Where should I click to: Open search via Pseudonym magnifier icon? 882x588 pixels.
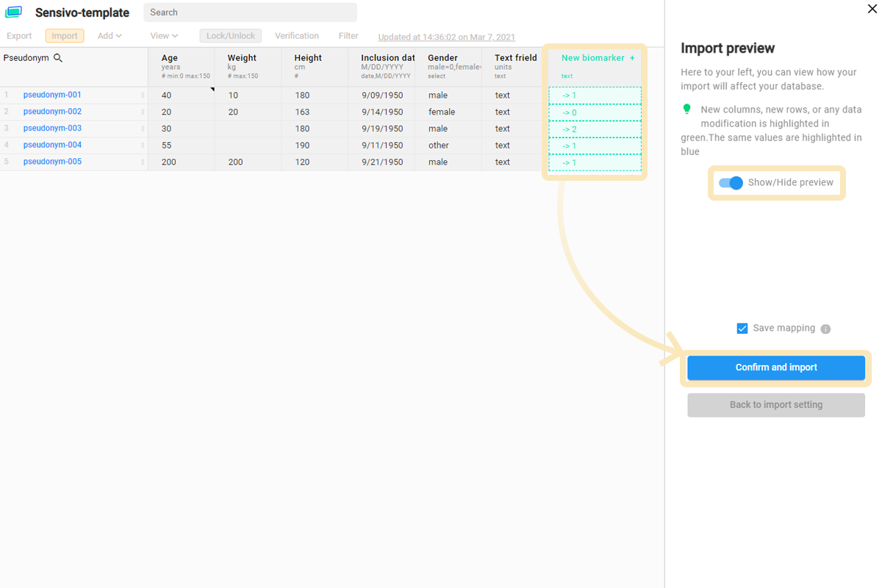[x=58, y=58]
